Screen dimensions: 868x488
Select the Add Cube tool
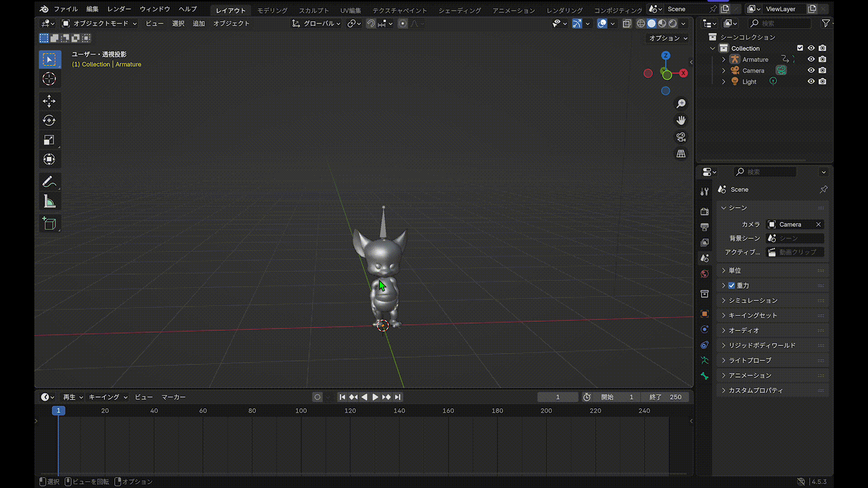(49, 223)
